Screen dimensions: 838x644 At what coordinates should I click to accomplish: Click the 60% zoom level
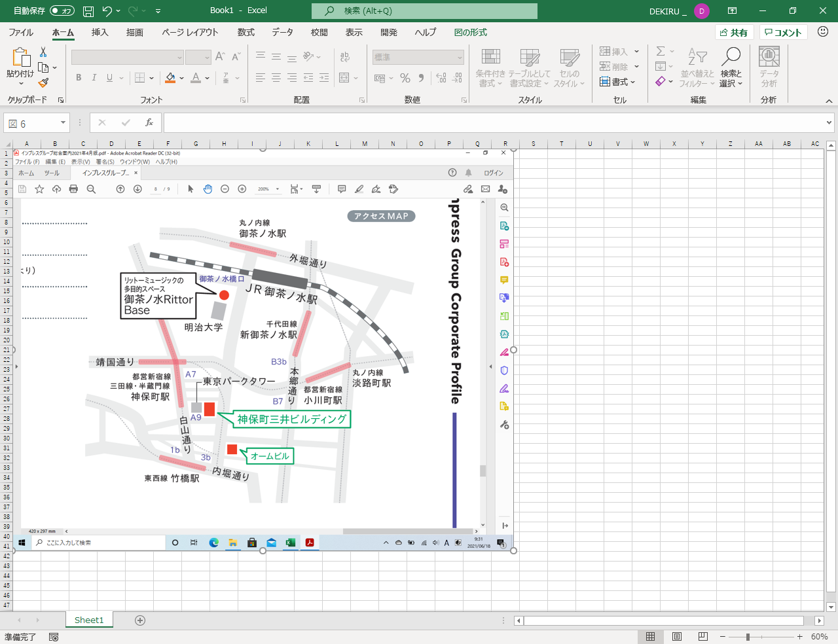click(820, 637)
